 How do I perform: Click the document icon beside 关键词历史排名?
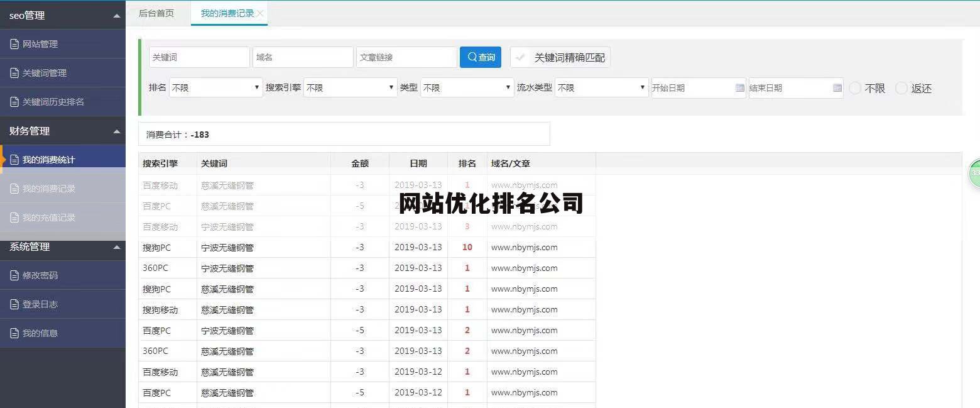(x=14, y=102)
